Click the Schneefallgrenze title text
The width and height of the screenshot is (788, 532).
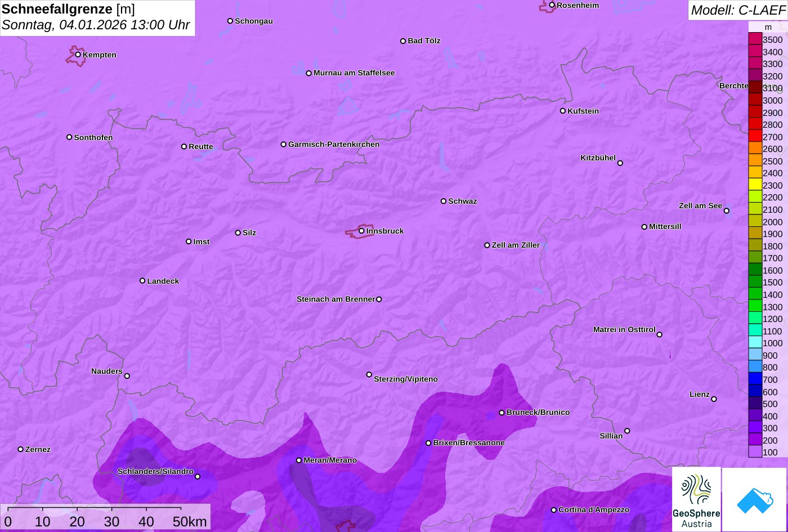(x=57, y=9)
